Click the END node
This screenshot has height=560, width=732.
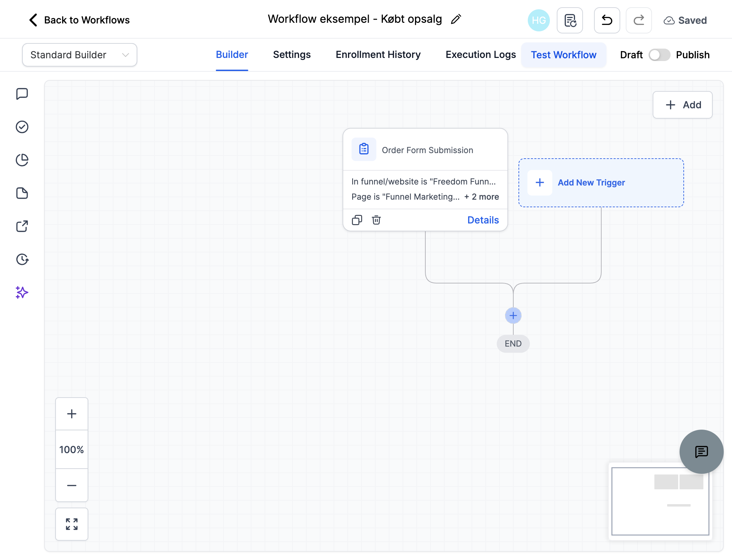513,343
